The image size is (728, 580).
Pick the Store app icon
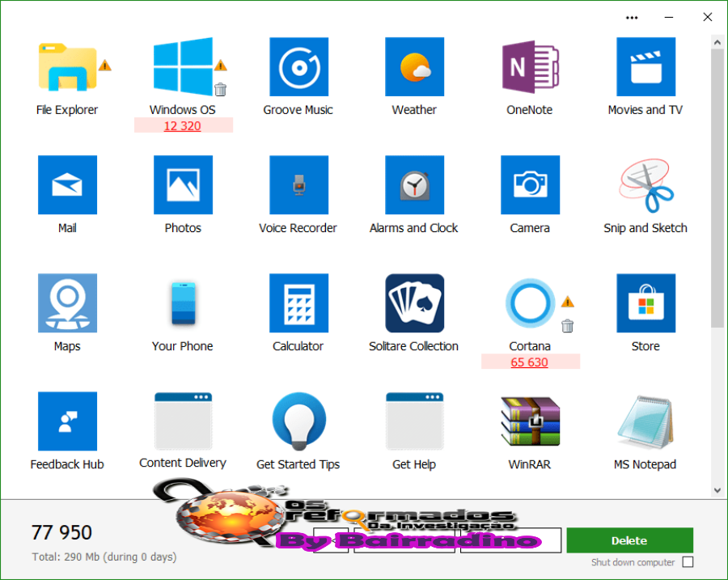click(x=645, y=303)
